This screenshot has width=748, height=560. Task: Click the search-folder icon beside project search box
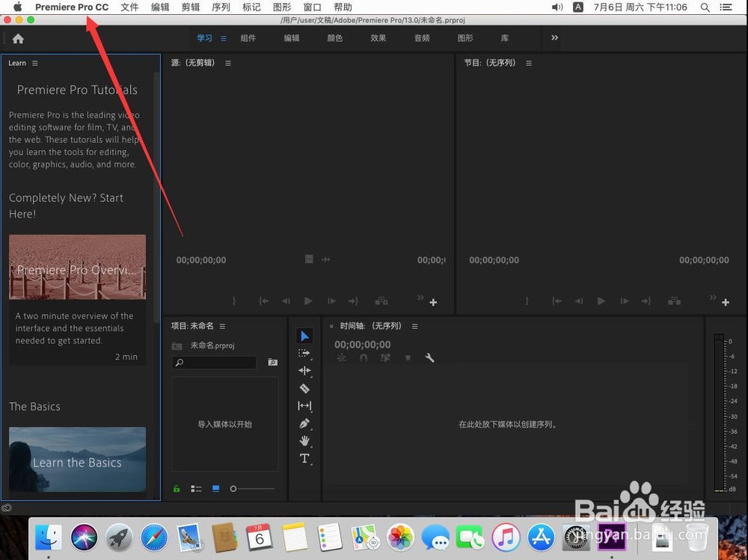point(272,363)
